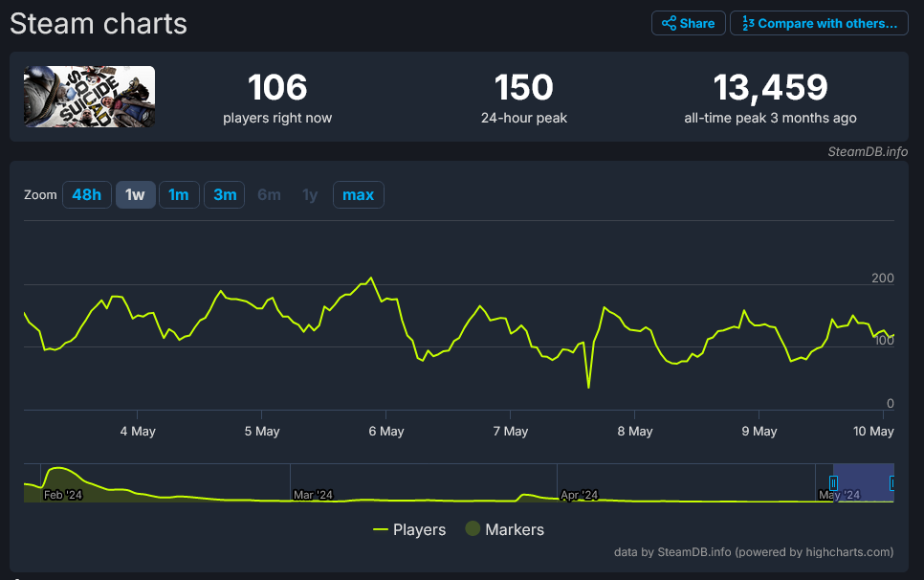Screen dimensions: 924x580
Task: Switch zoom to 1m
Action: [x=179, y=195]
